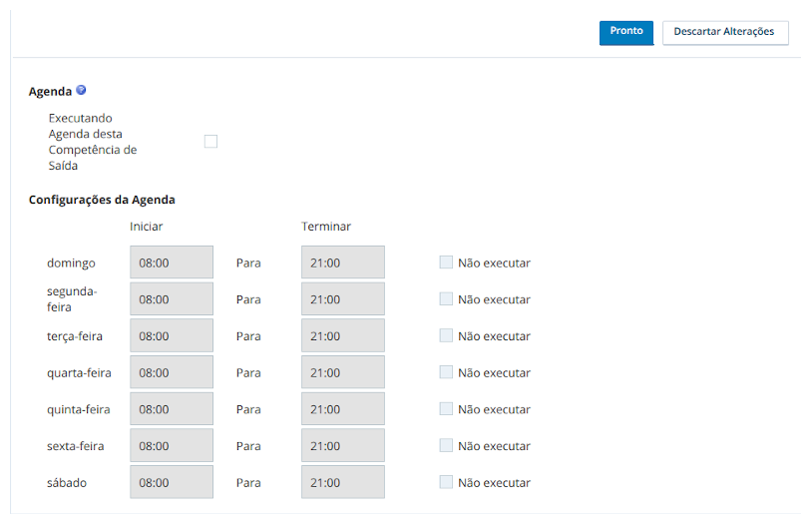
Task: Click the Iniciar column header
Action: 146,227
